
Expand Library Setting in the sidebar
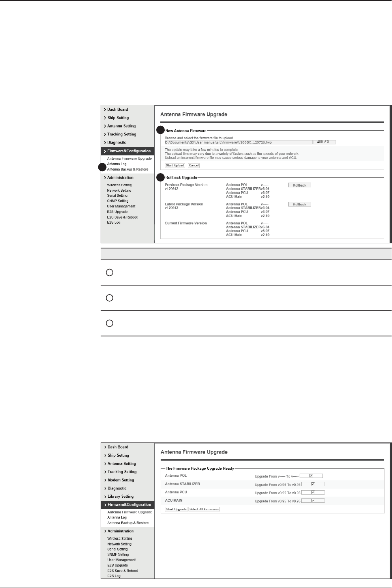pyautogui.click(x=120, y=497)
